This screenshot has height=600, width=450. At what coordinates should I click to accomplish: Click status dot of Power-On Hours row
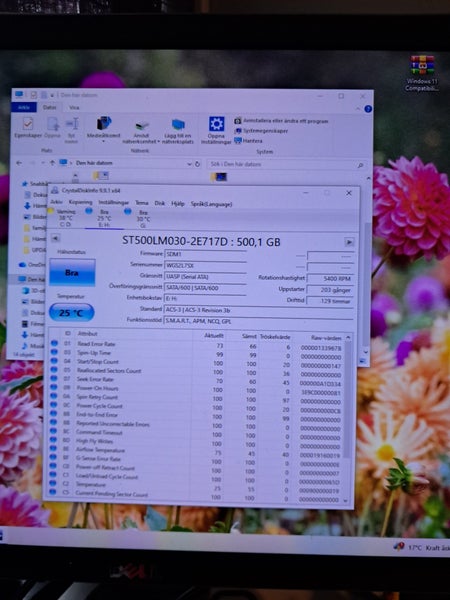click(x=54, y=387)
